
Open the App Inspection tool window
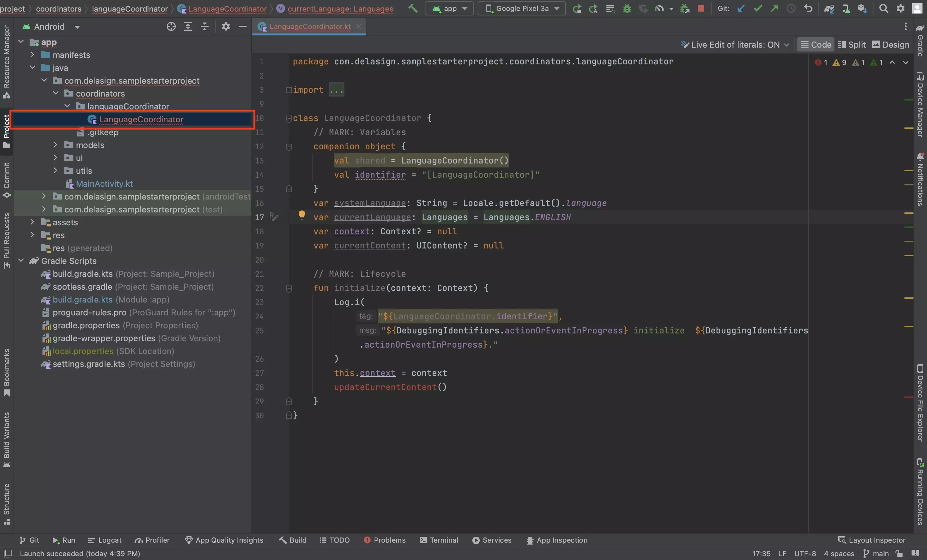557,540
